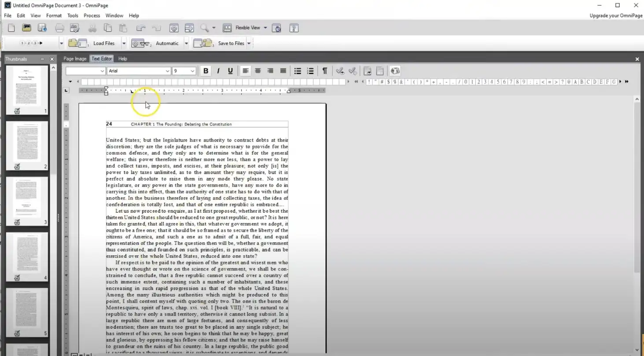
Task: Click the left indent marker on ruler
Action: 106,92
